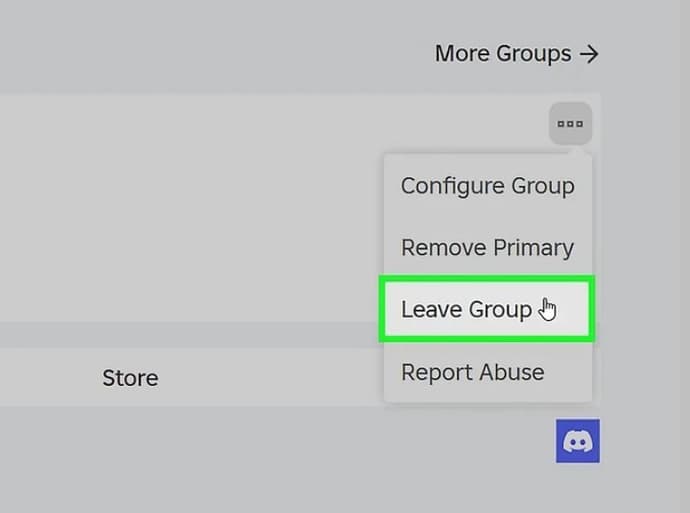Viewport: 690px width, 513px height.
Task: Open the three-dot group options menu
Action: pos(570,124)
